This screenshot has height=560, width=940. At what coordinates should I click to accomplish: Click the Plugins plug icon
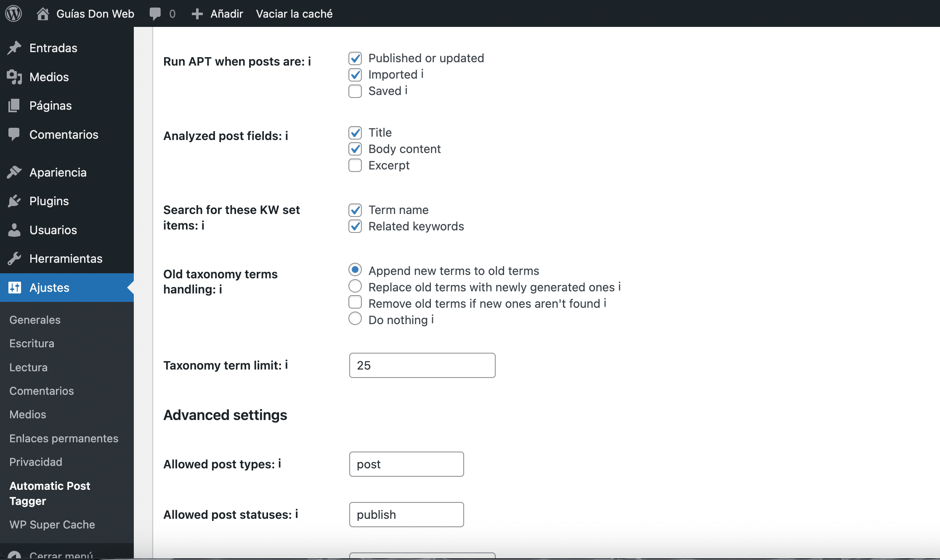(x=14, y=201)
